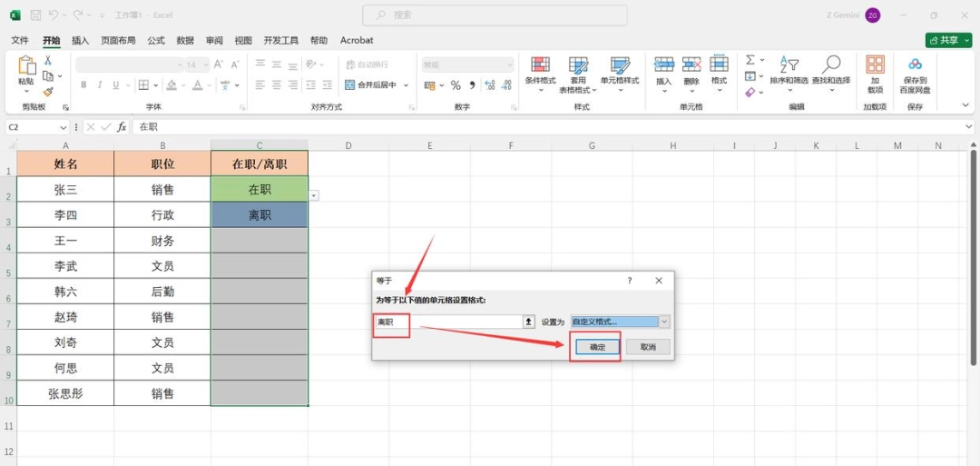Screen dimensions: 980x466
Task: Decrease font size with smaller A
Action: pos(235,64)
